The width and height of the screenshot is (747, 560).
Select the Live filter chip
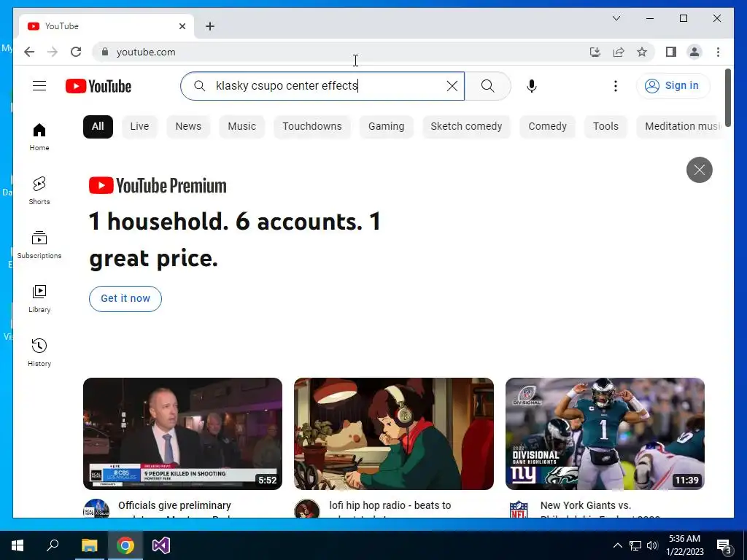point(139,127)
